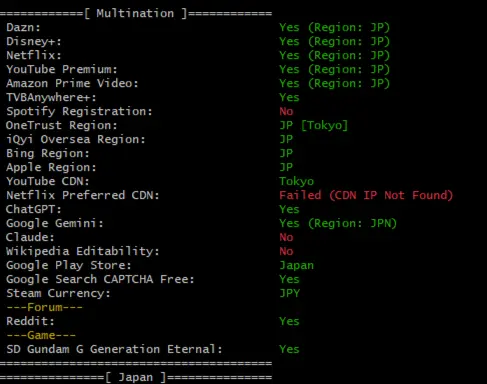Image resolution: width=487 pixels, height=384 pixels.
Task: Select the "ChatGPT:" label
Action: [x=34, y=209]
